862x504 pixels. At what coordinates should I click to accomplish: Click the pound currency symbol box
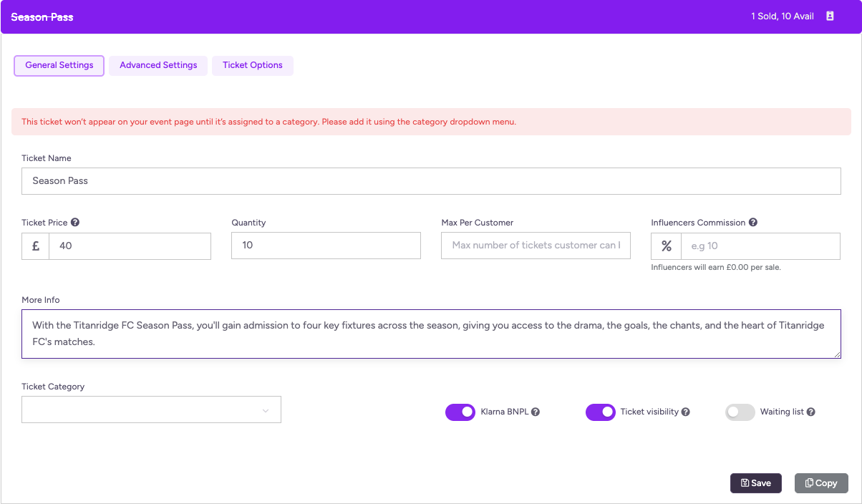click(x=36, y=246)
